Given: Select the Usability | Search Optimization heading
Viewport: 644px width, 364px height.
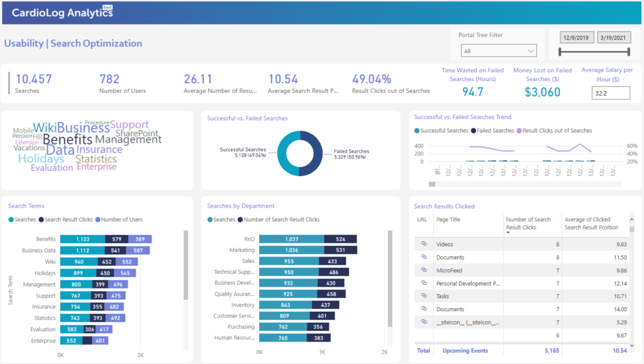Looking at the screenshot, I should (72, 43).
